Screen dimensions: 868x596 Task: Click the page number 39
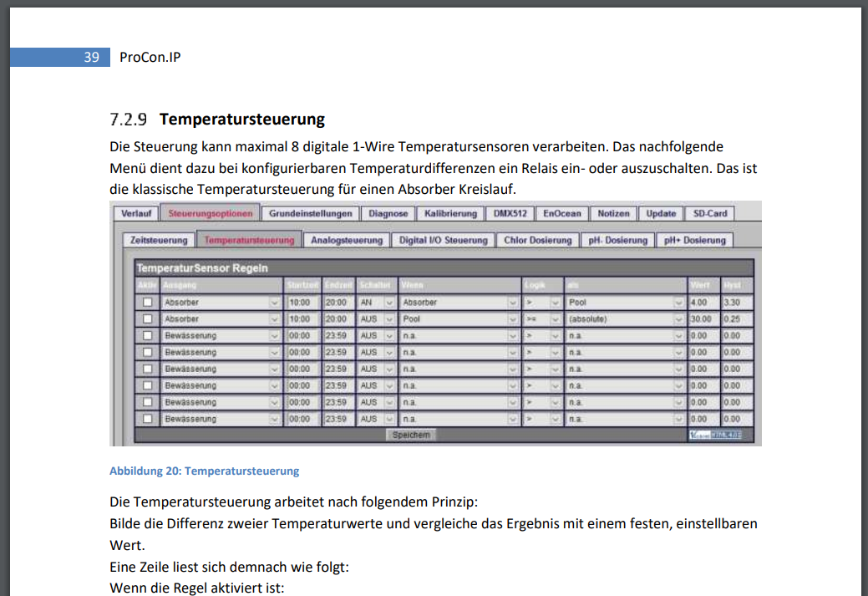(91, 57)
